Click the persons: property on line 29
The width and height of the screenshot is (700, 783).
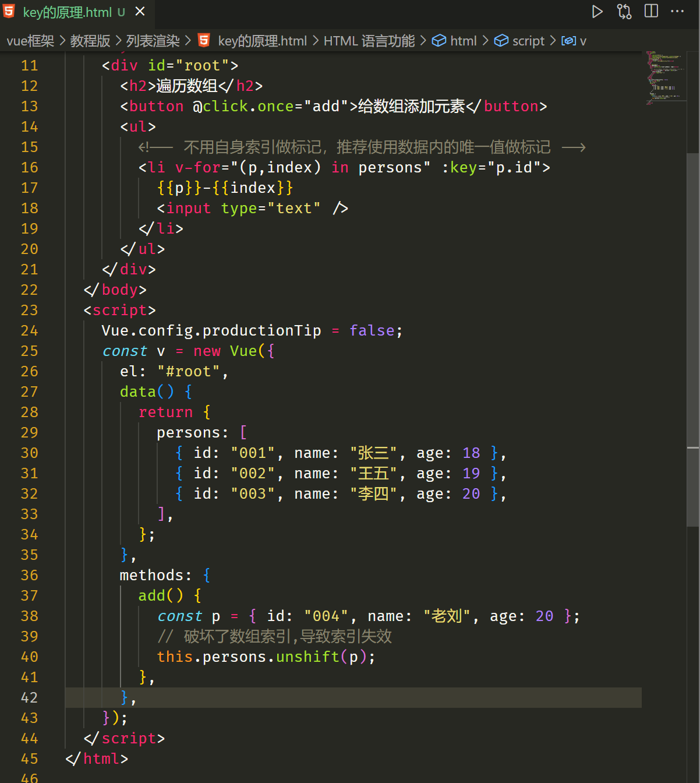[192, 432]
